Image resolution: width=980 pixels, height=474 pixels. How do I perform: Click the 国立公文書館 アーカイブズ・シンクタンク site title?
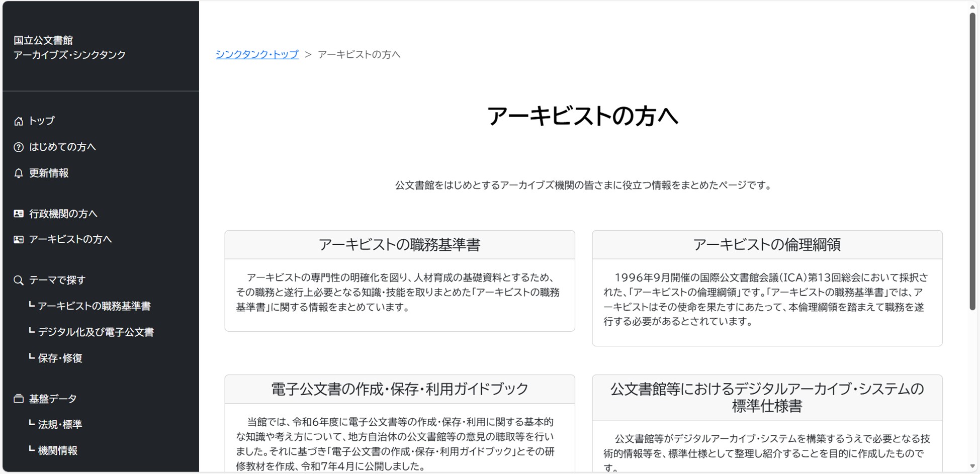click(x=69, y=48)
